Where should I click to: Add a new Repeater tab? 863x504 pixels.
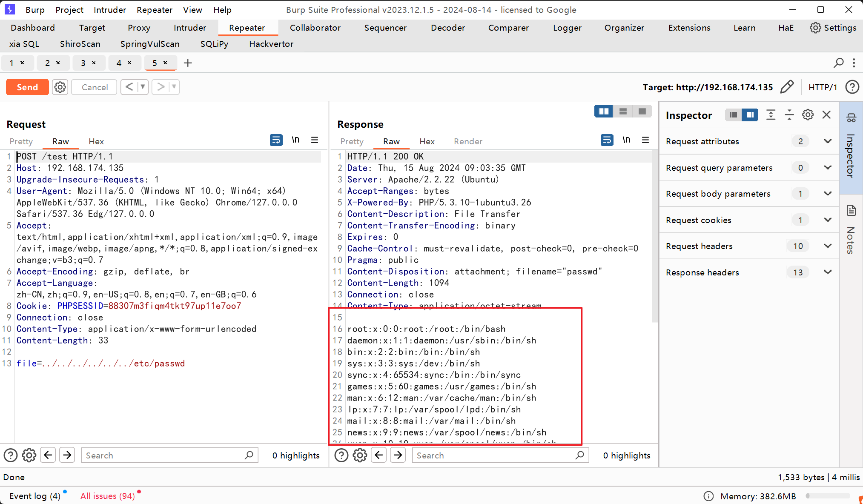tap(188, 63)
